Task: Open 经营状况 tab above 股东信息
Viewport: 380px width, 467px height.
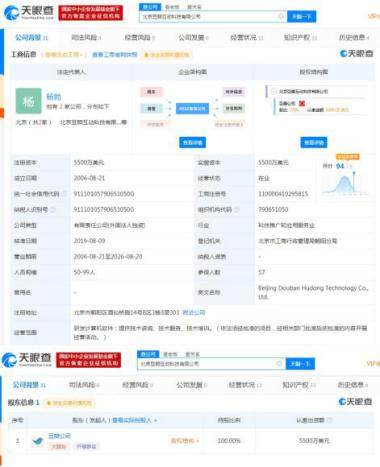Action: click(245, 385)
